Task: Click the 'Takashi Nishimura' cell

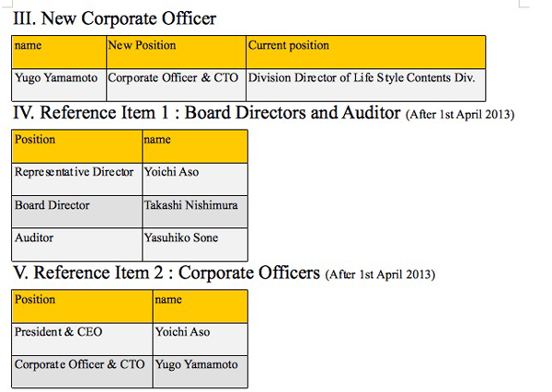Action: point(195,212)
